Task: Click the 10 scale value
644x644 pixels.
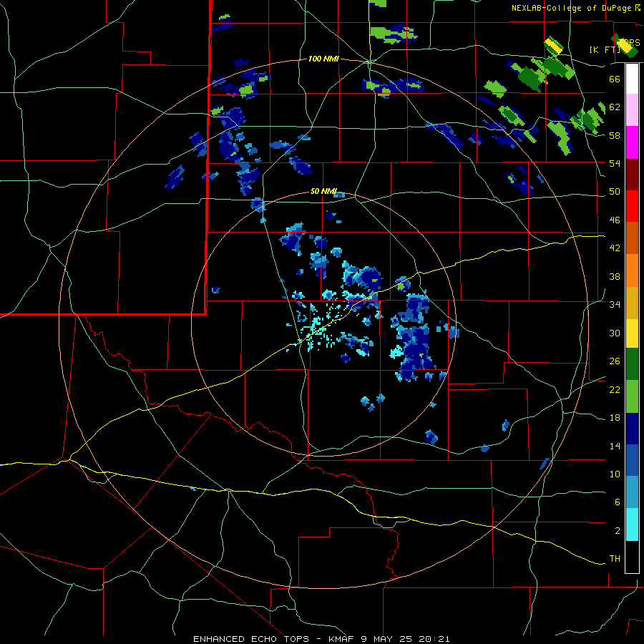Action: (615, 474)
